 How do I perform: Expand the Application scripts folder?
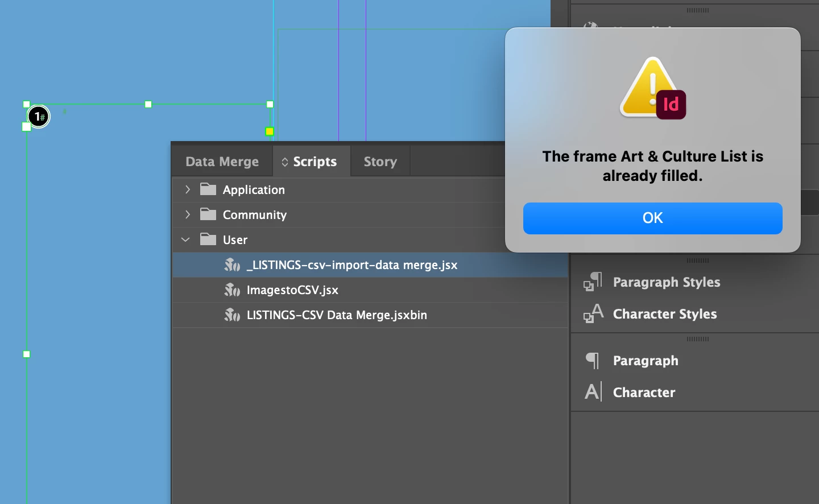click(x=187, y=189)
